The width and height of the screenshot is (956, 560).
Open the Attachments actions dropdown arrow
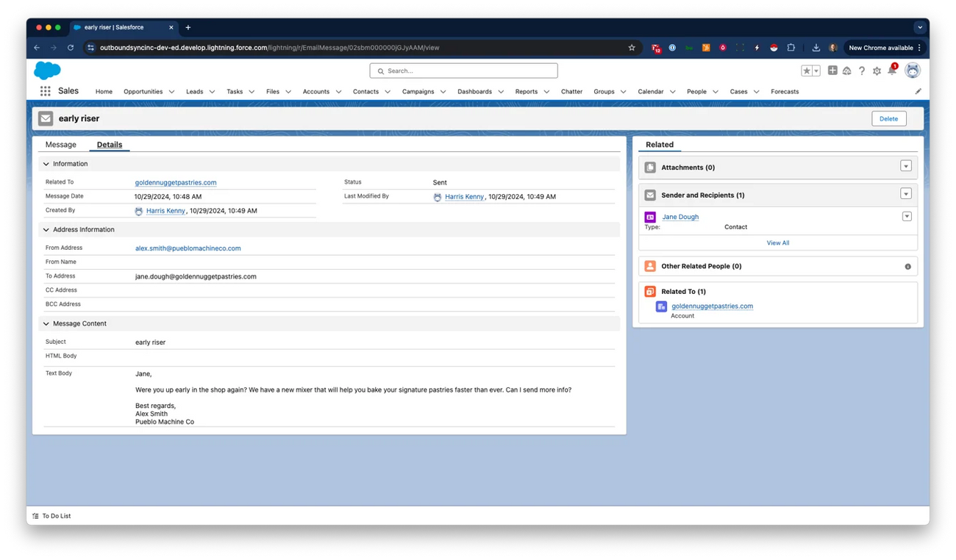tap(906, 166)
